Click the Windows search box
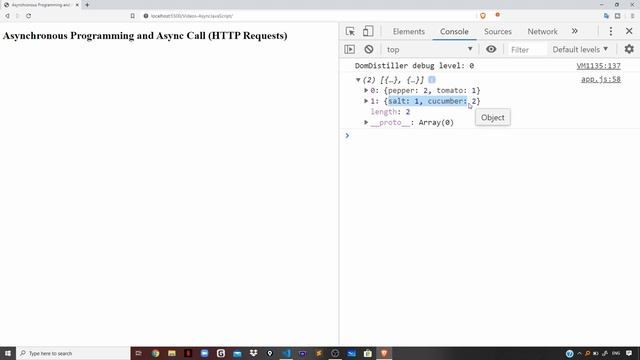This screenshot has width=640, height=360. [x=73, y=353]
